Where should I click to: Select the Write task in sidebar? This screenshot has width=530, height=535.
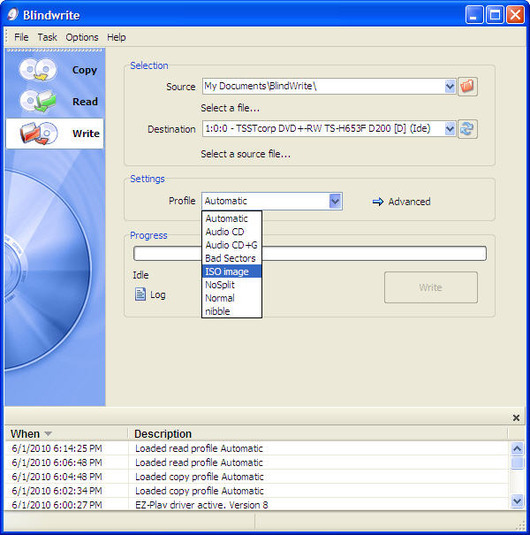tap(55, 133)
